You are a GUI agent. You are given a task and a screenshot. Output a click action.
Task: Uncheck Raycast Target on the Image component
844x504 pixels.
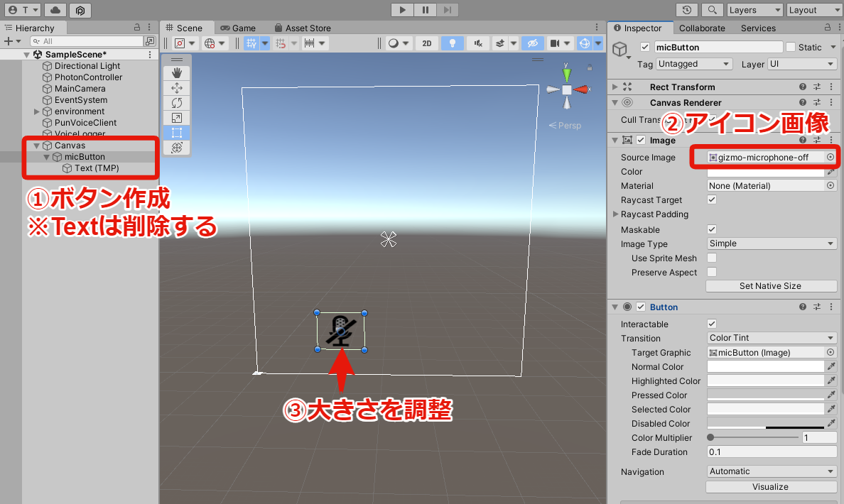(x=711, y=199)
